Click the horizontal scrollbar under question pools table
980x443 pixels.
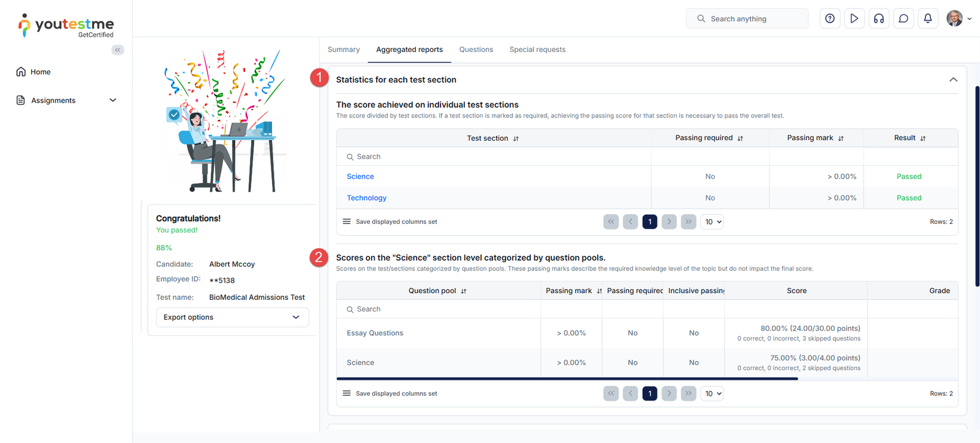coord(567,379)
